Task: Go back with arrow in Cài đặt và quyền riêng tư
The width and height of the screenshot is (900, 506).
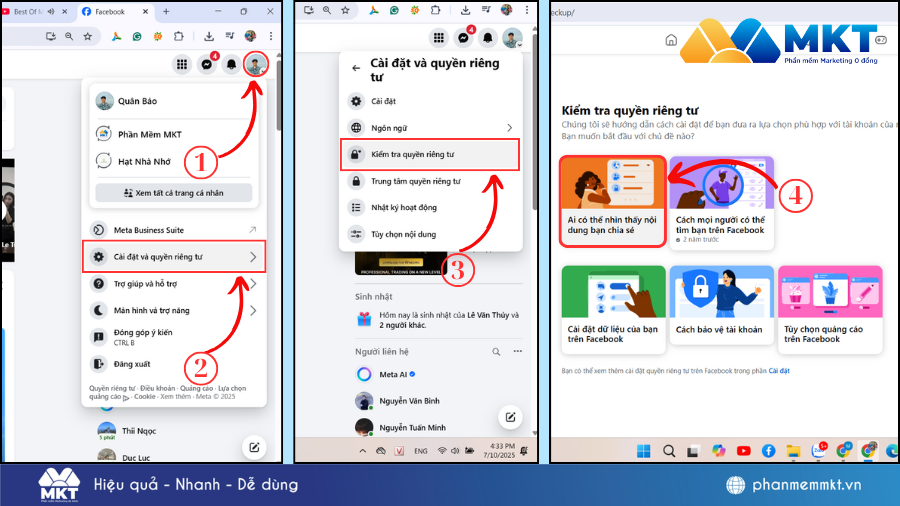Action: pos(356,68)
